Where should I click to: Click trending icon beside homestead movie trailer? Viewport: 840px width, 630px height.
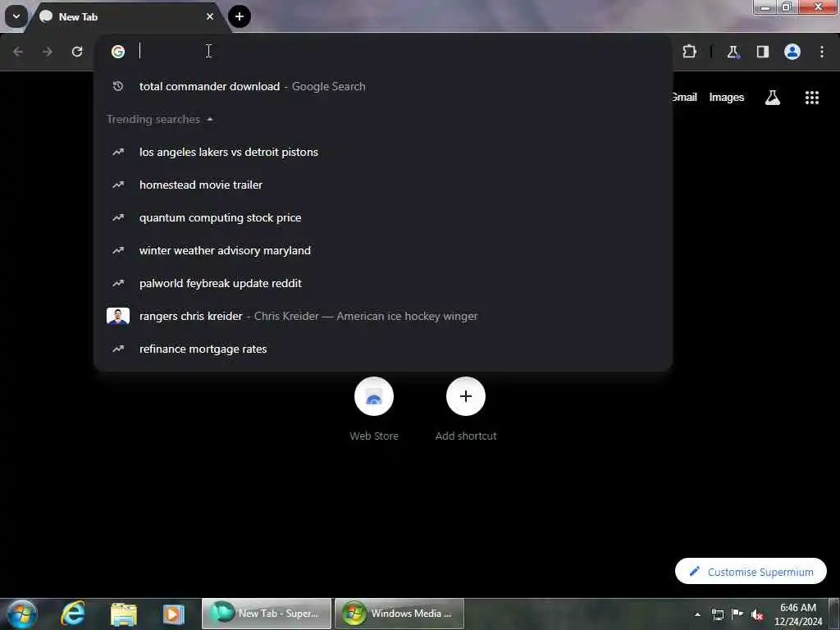tap(118, 185)
